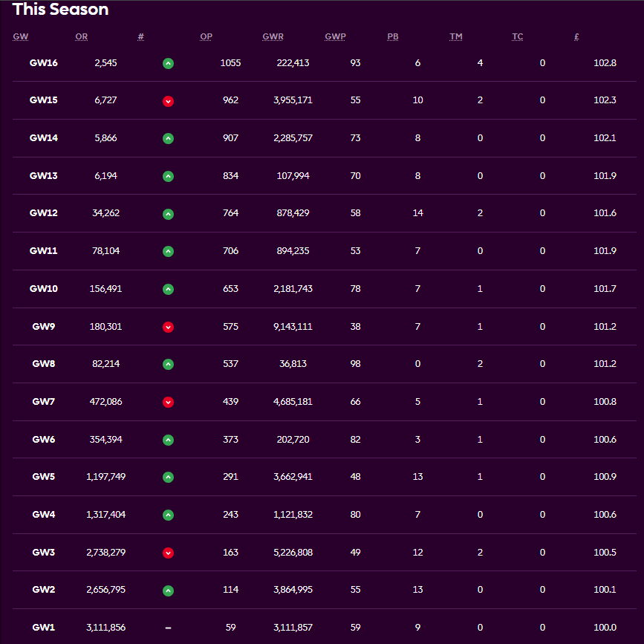The image size is (644, 644).
Task: Click the green up arrow in GW5 row
Action: (x=168, y=478)
